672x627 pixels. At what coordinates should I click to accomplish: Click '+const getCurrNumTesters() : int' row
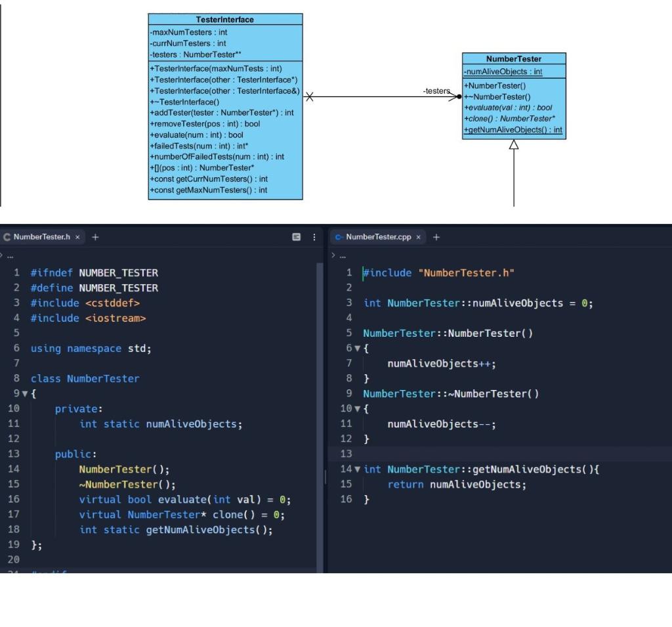(x=209, y=179)
